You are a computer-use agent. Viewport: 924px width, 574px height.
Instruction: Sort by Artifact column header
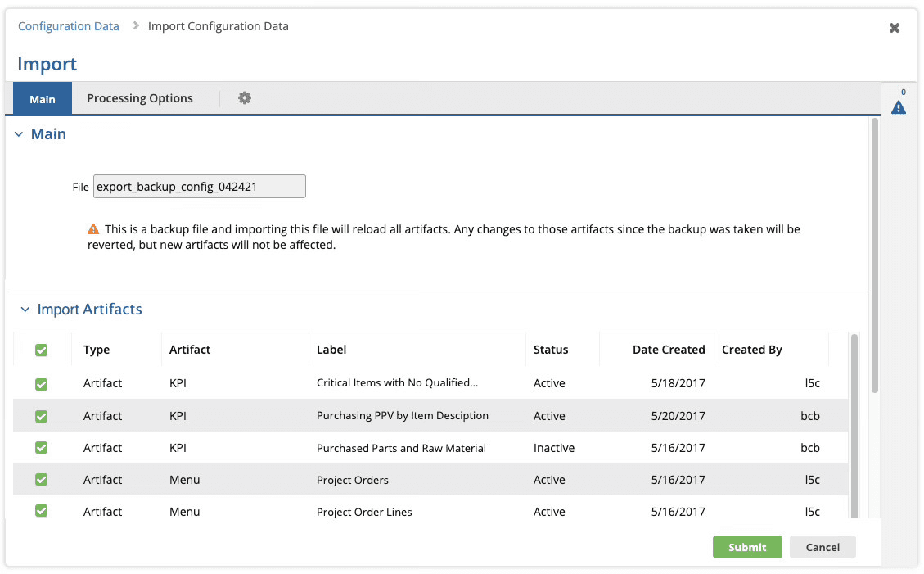[190, 350]
